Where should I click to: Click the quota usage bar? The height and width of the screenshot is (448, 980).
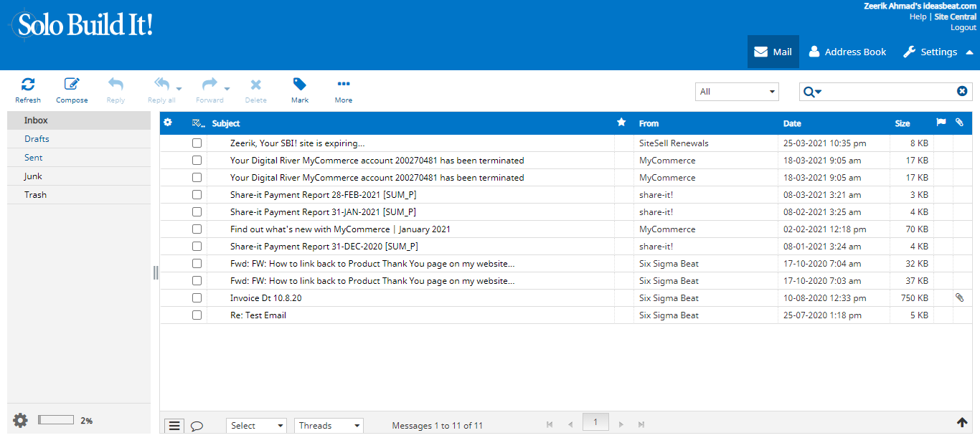tap(56, 420)
